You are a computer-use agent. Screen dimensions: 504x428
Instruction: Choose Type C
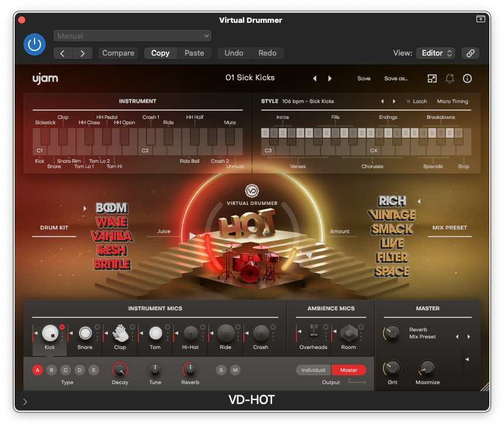[x=66, y=370]
